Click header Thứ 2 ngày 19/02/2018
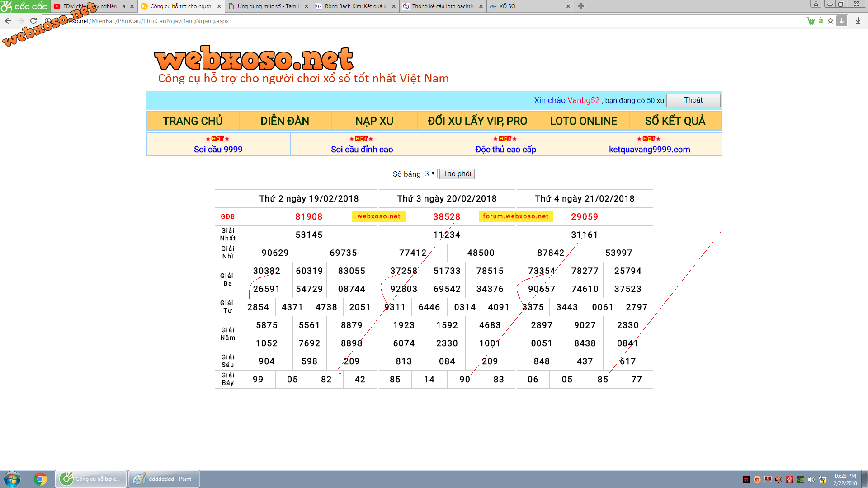The width and height of the screenshot is (868, 488). click(x=309, y=199)
